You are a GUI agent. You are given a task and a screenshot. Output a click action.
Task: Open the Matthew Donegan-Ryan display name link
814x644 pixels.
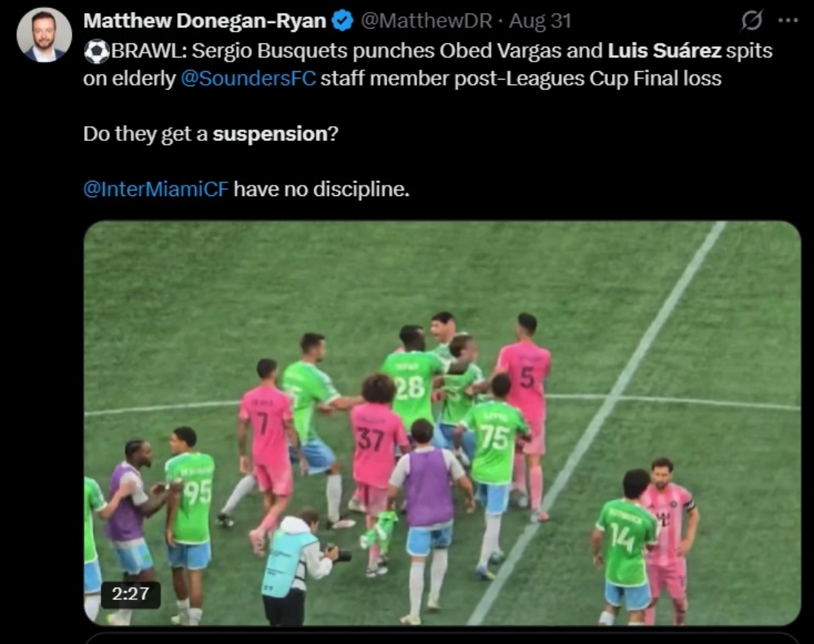(205, 21)
